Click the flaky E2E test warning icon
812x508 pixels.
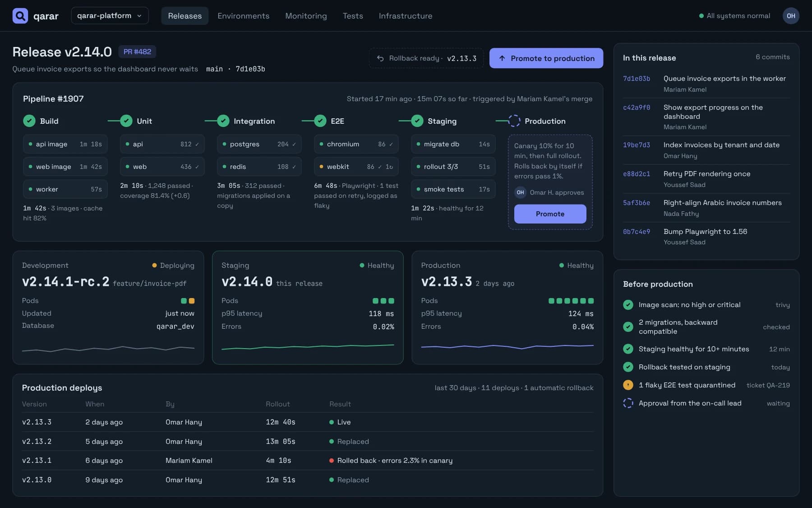[x=628, y=385]
